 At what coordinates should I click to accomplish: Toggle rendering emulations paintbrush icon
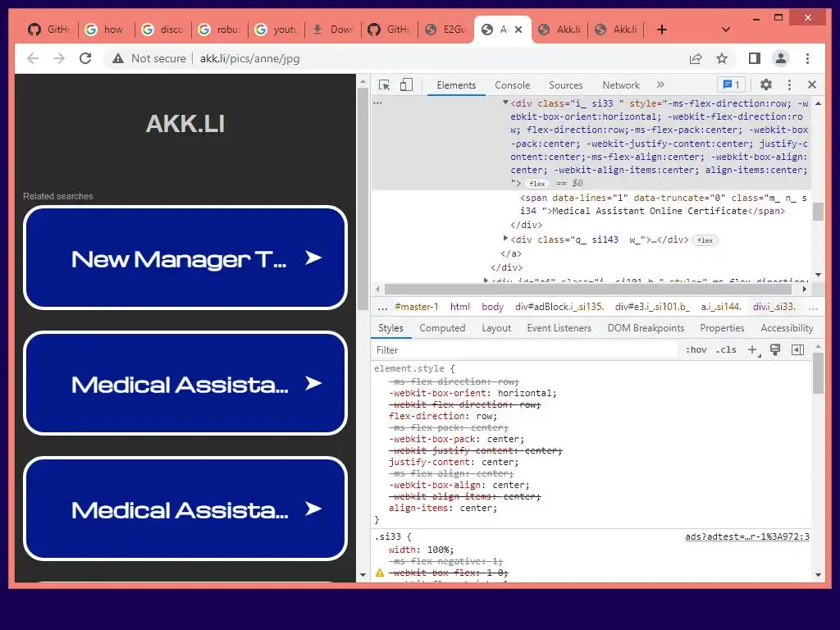click(x=775, y=349)
